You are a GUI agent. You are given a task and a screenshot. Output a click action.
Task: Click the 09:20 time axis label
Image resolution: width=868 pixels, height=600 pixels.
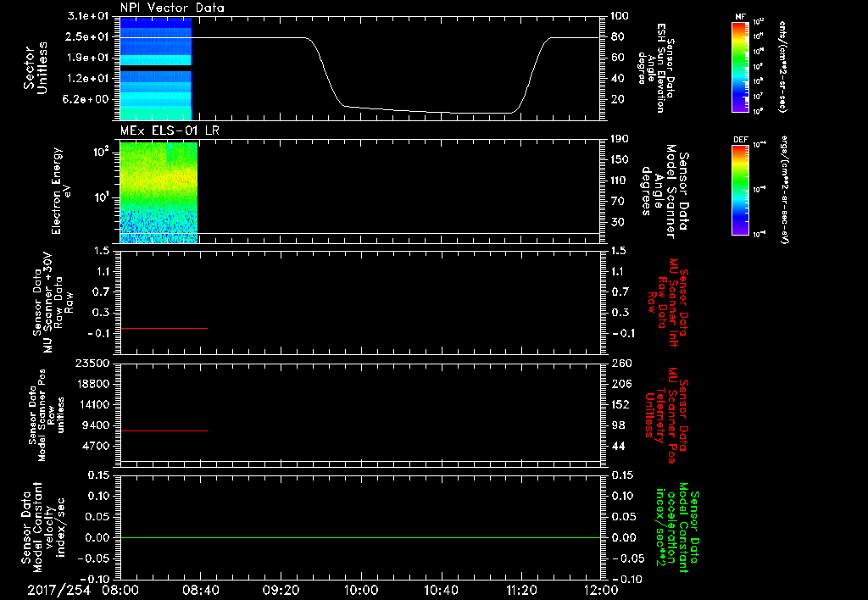coord(280,590)
